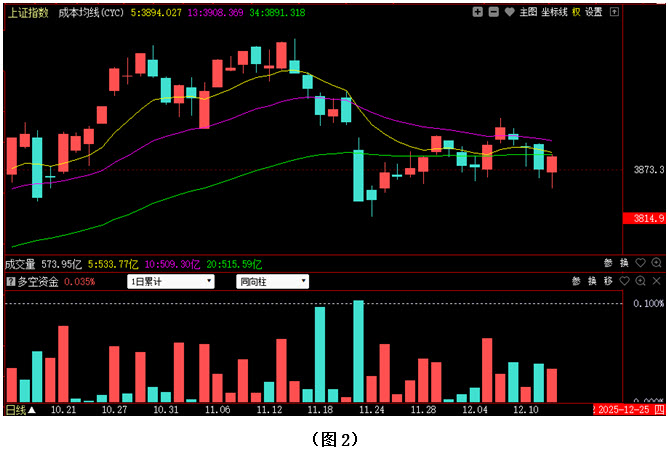Click 移 move button in 多空资金 panel
Image resolution: width=668 pixels, height=464 pixels.
pyautogui.click(x=608, y=281)
